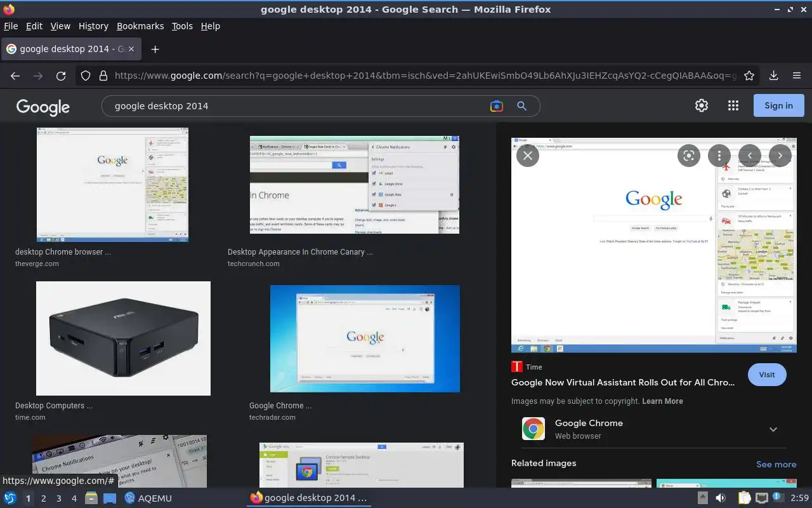Open the Google Now Virtual Assistant article title
Image resolution: width=812 pixels, height=508 pixels.
(623, 382)
